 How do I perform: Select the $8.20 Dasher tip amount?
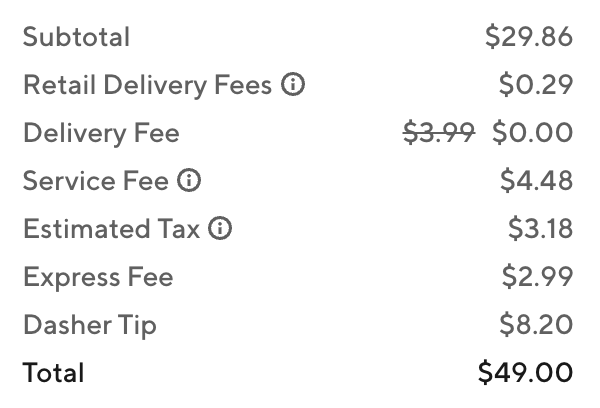tap(536, 325)
